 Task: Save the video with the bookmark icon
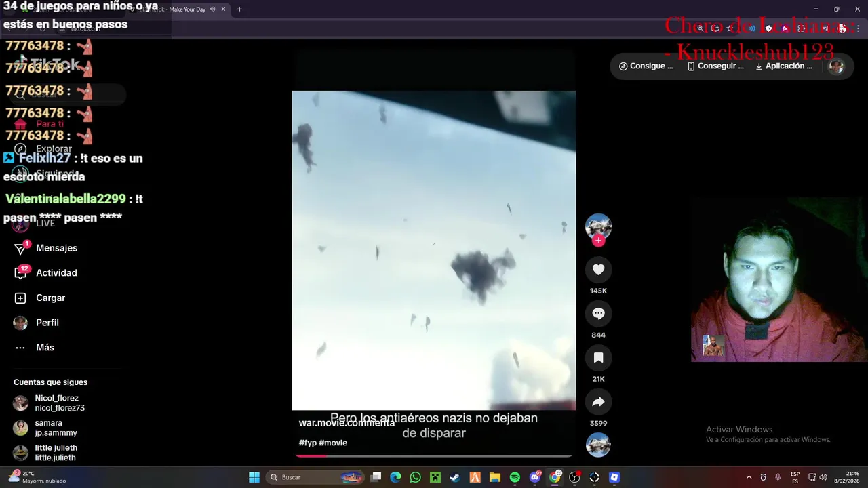(x=598, y=358)
